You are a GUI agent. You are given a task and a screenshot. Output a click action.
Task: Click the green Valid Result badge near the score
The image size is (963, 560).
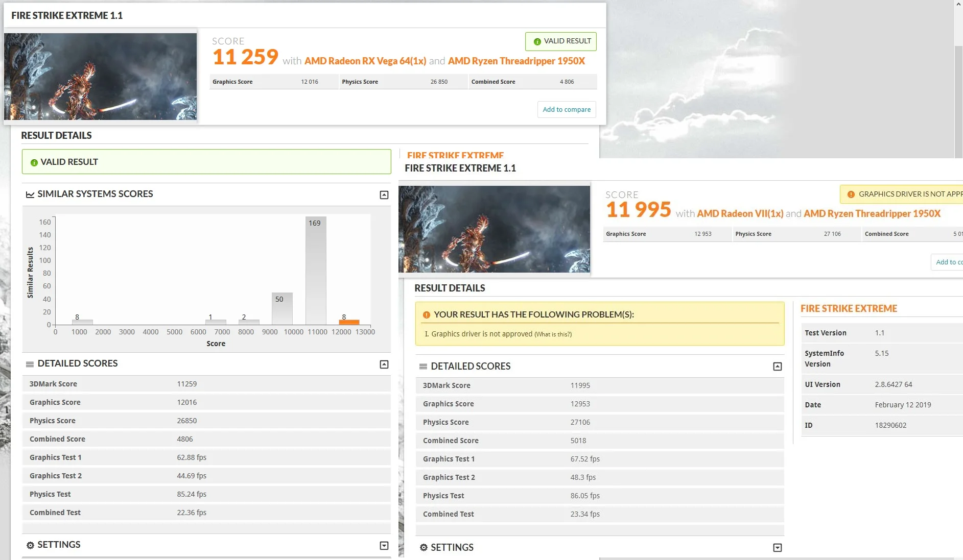coord(561,41)
